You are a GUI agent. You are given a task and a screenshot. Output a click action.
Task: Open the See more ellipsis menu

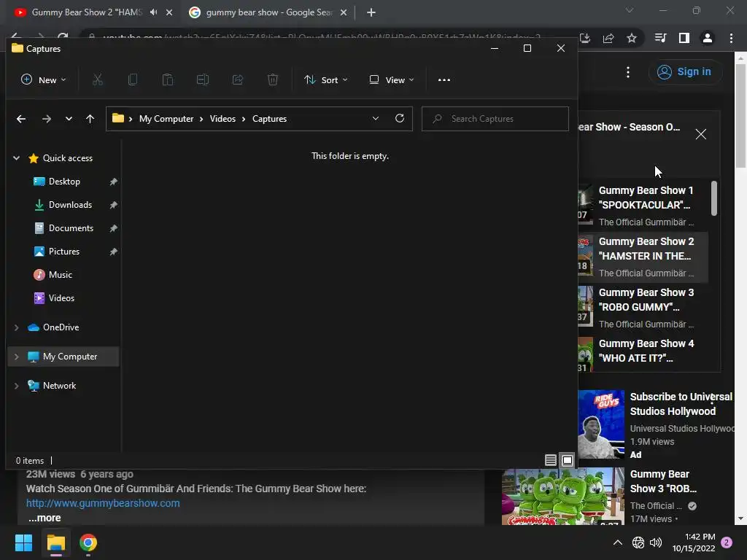(x=444, y=80)
